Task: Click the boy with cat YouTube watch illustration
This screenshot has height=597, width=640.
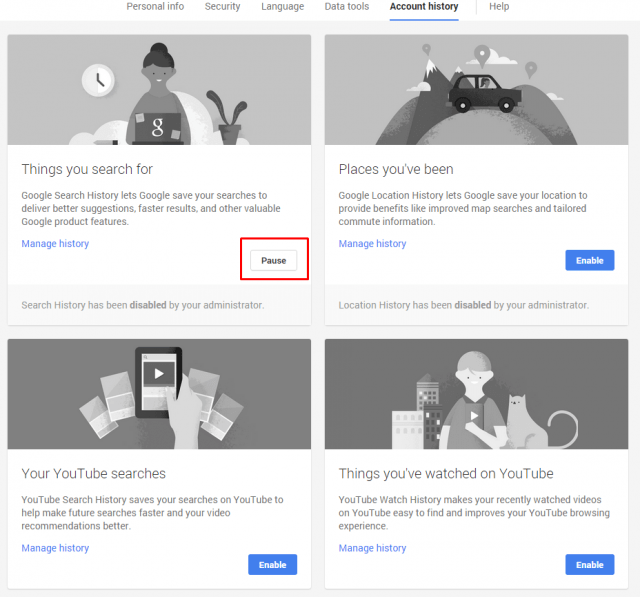Action: coord(476,394)
